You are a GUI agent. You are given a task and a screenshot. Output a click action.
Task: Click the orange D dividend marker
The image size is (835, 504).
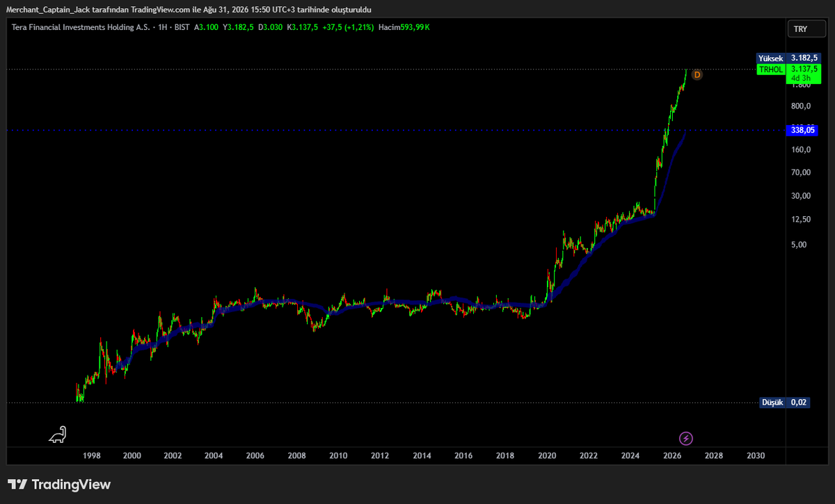coord(697,74)
